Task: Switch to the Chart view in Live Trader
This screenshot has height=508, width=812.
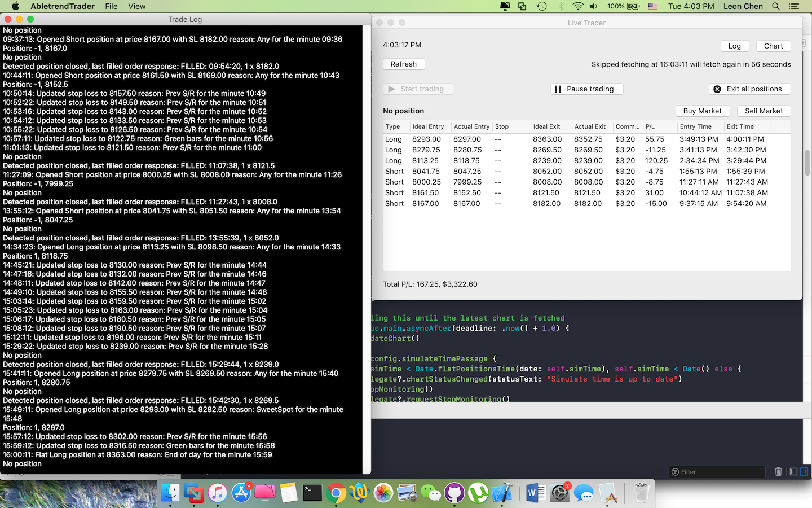Action: 773,46
